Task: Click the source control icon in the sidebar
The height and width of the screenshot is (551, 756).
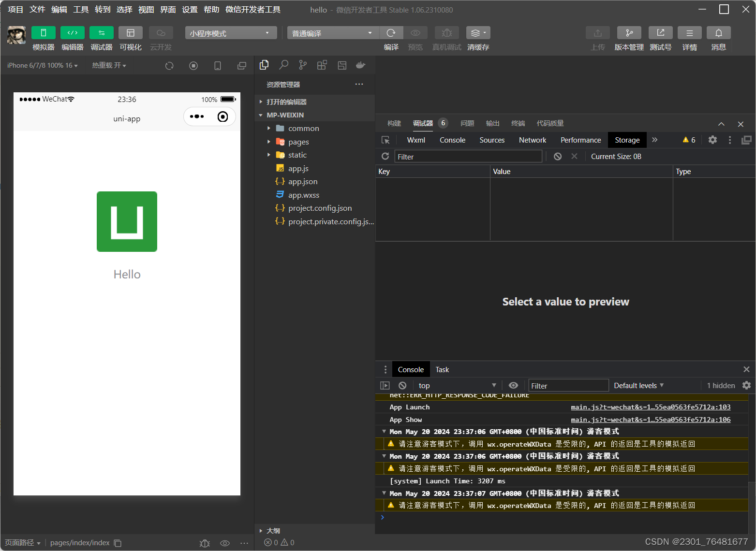Action: coord(303,65)
